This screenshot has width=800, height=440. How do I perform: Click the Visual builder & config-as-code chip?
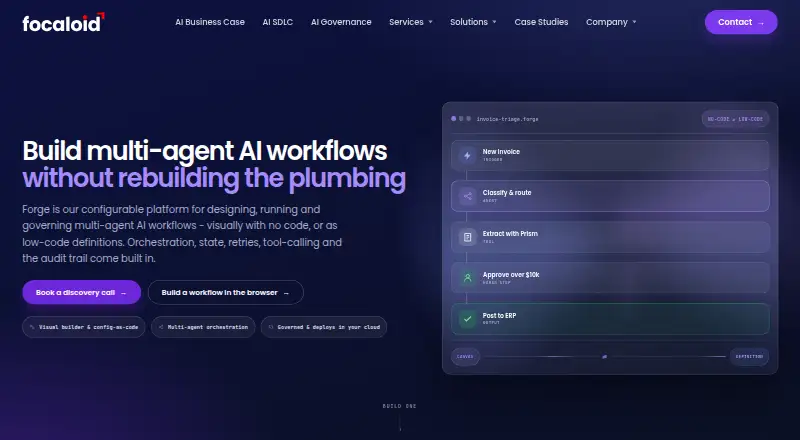coord(84,327)
